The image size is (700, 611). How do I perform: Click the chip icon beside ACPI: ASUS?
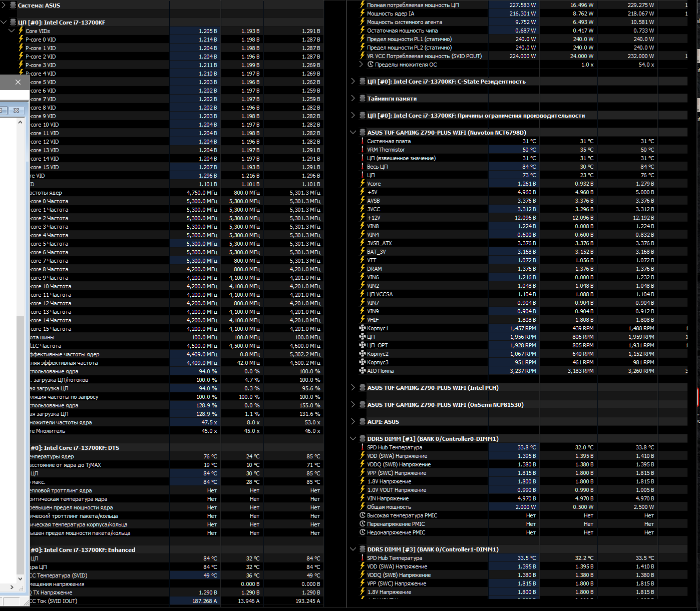point(363,421)
